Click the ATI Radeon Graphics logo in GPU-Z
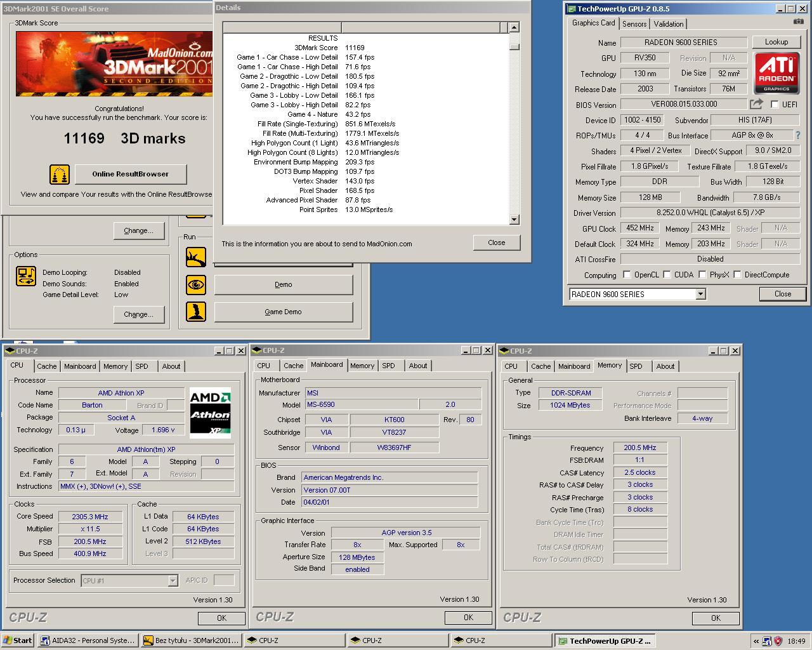The width and height of the screenshot is (812, 650). click(776, 72)
